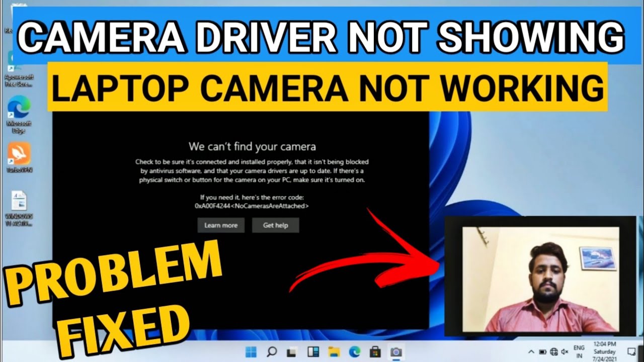Launch Microsoft Edge from taskbar
This screenshot has height=362, width=644.
[354, 351]
